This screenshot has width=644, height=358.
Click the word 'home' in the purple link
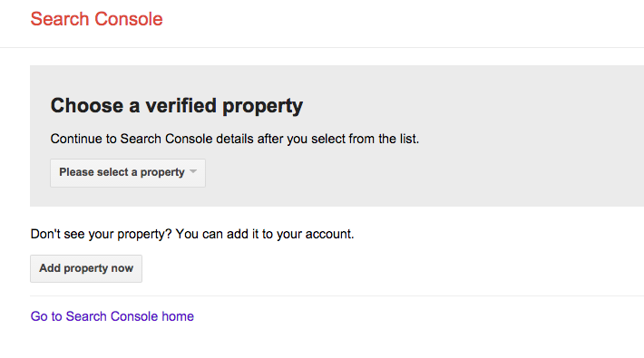(x=178, y=316)
